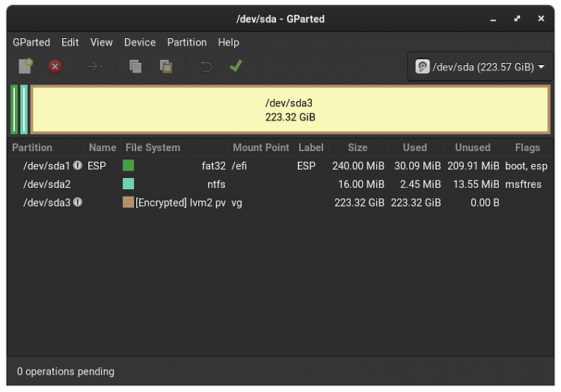Click the fat32 green color swatch

pos(129,165)
